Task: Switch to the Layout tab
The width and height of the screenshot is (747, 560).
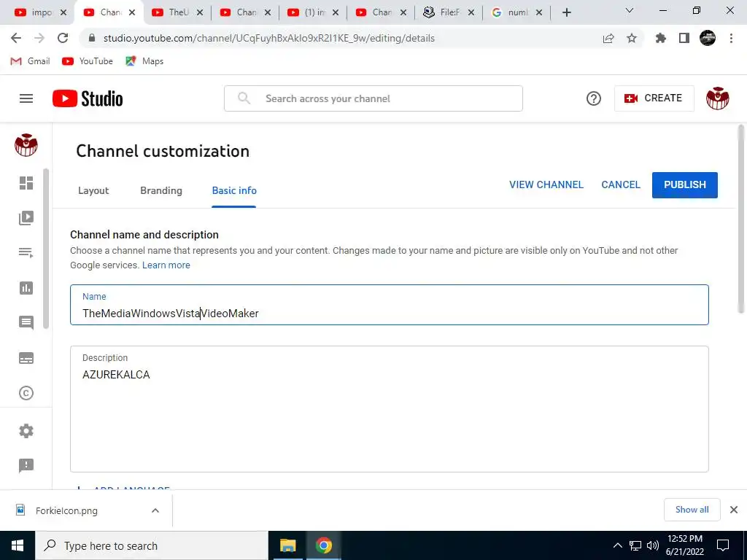Action: coord(93,190)
